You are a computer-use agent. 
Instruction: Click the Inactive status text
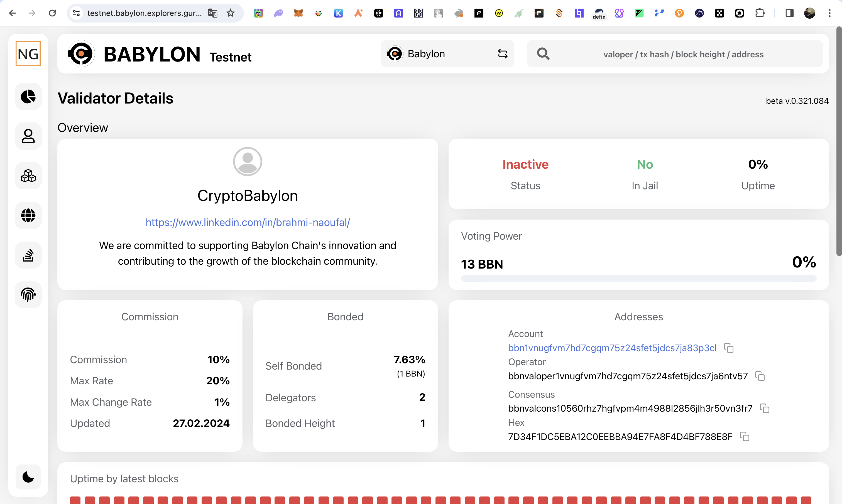525,164
